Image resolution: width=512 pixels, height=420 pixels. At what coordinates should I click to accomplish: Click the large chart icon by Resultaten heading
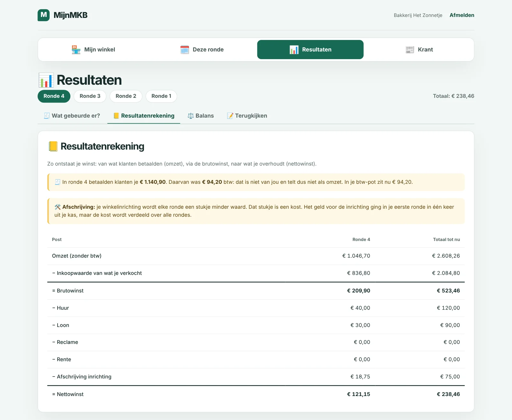tap(46, 80)
